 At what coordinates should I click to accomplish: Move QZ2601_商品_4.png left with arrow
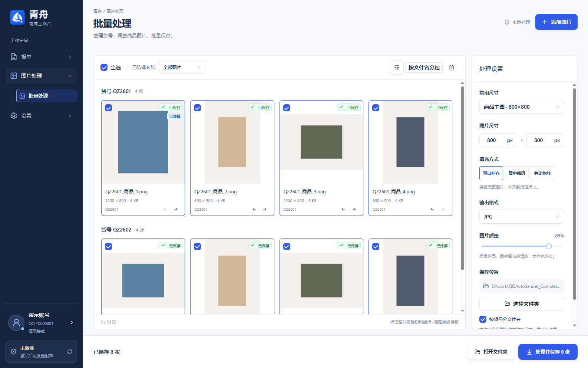[x=432, y=209]
